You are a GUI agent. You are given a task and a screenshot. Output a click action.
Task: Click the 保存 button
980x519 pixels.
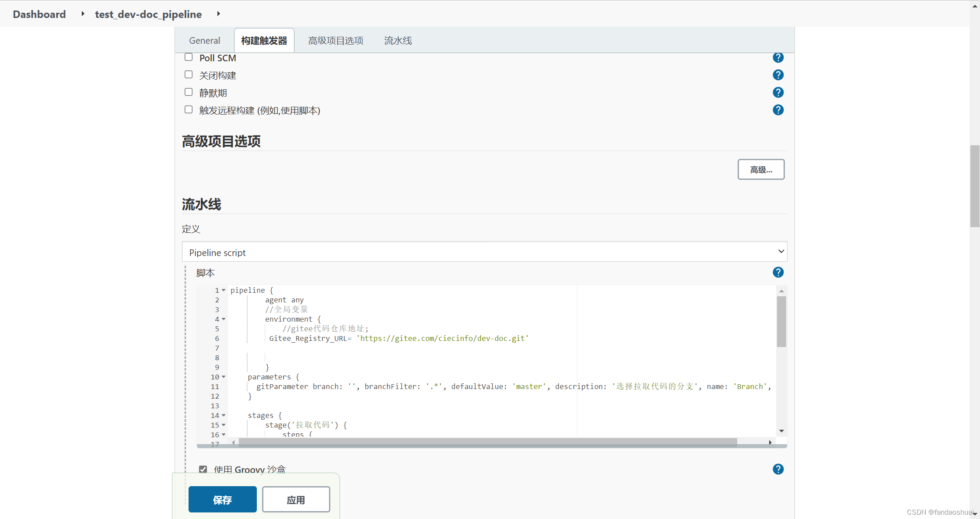222,499
